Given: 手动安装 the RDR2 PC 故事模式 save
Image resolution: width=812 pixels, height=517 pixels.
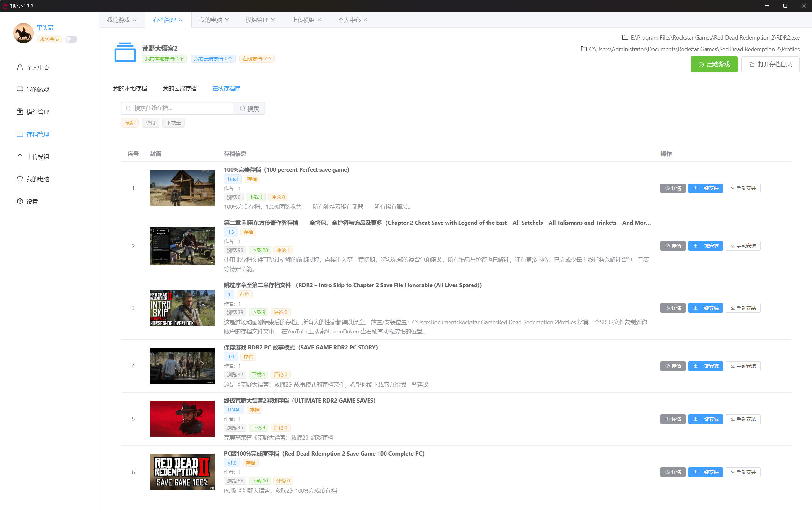Looking at the screenshot, I should click(x=743, y=366).
